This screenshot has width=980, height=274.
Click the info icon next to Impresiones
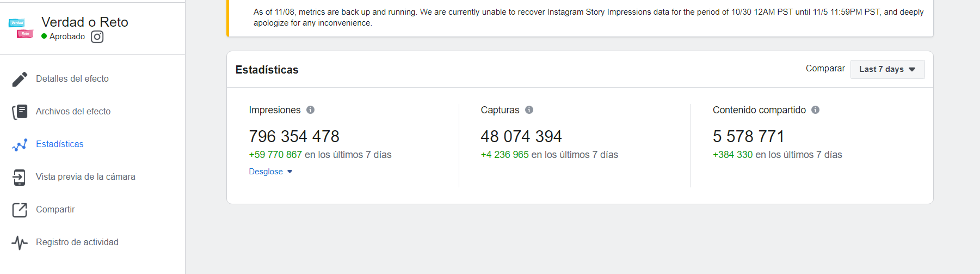[310, 110]
